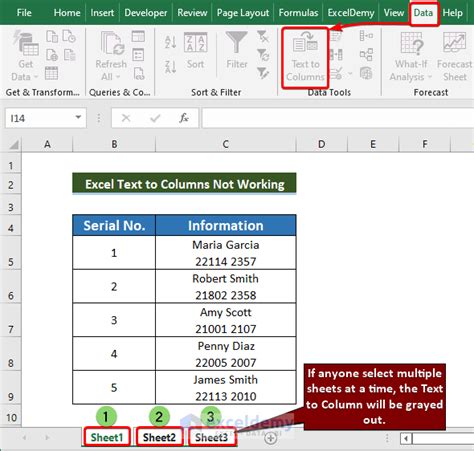This screenshot has height=451, width=474.
Task: Open Queries & Connections pane icon
Action: (x=138, y=36)
